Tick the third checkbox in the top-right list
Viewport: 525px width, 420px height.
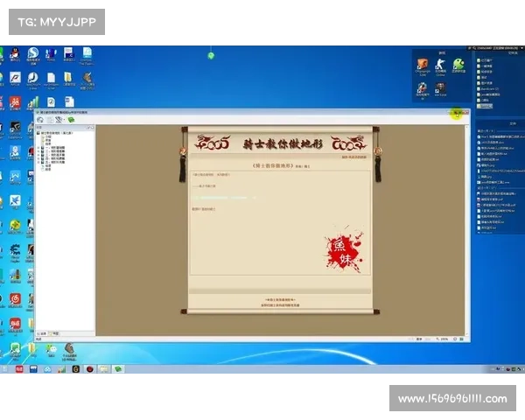coord(478,73)
